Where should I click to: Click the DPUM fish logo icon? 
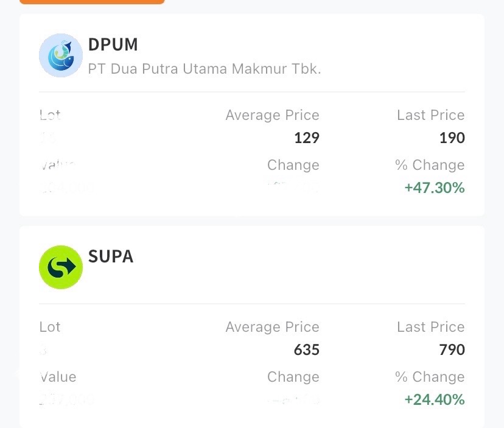61,55
